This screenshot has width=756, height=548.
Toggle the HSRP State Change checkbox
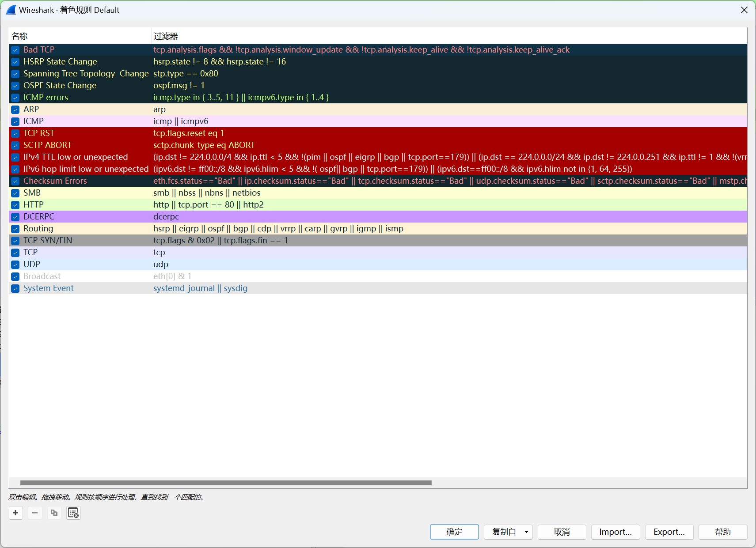(x=15, y=62)
